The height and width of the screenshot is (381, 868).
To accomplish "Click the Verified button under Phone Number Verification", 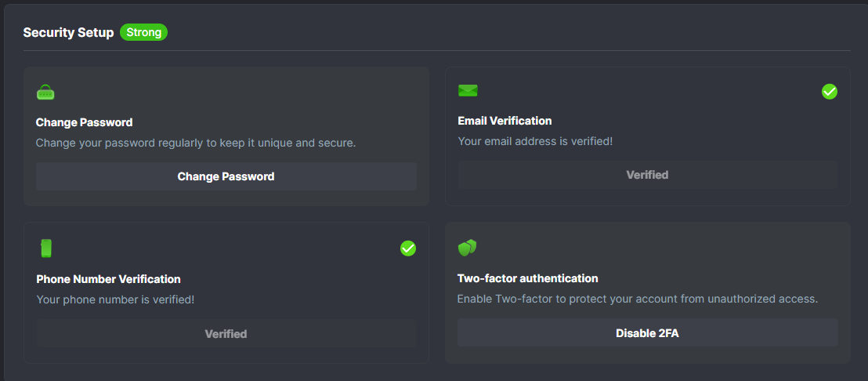I will (226, 334).
